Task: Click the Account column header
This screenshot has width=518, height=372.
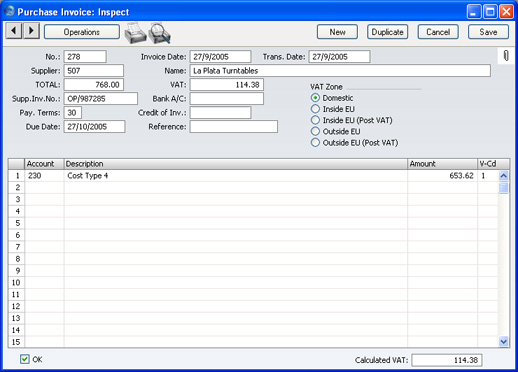Action: click(x=44, y=164)
